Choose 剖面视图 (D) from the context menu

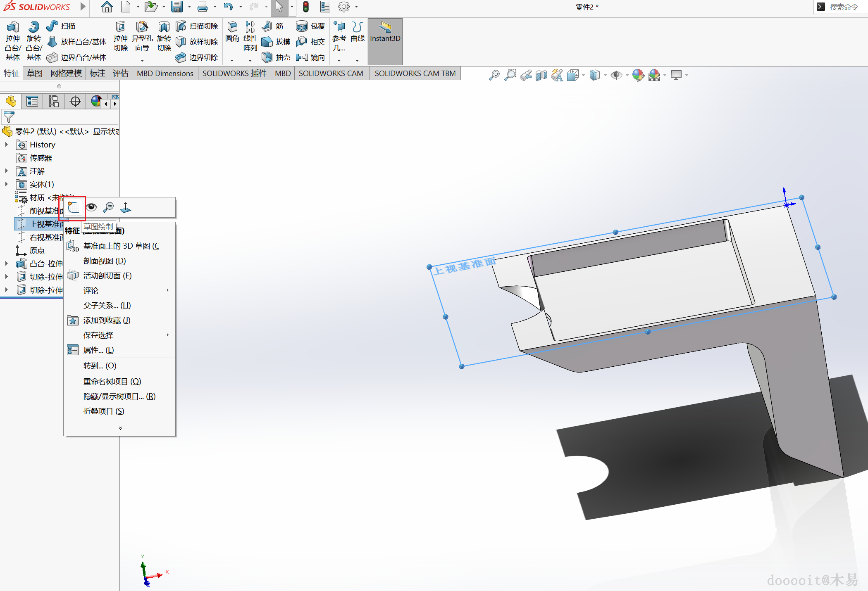click(x=105, y=261)
